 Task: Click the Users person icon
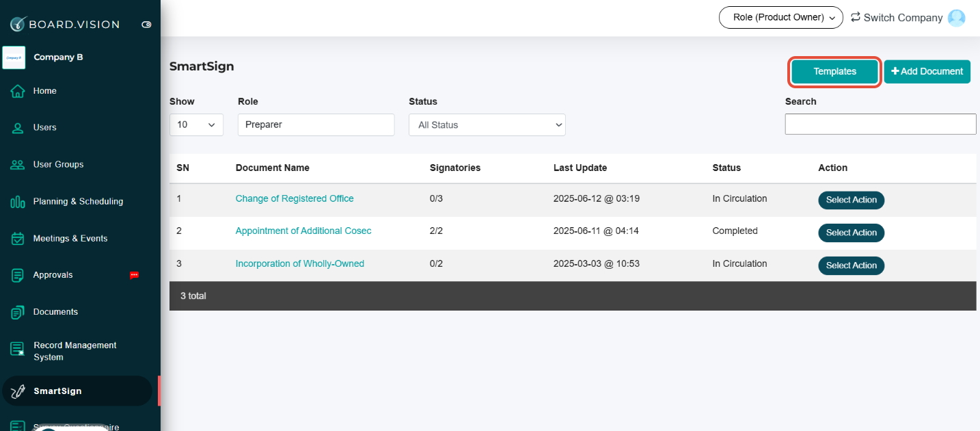pyautogui.click(x=18, y=128)
